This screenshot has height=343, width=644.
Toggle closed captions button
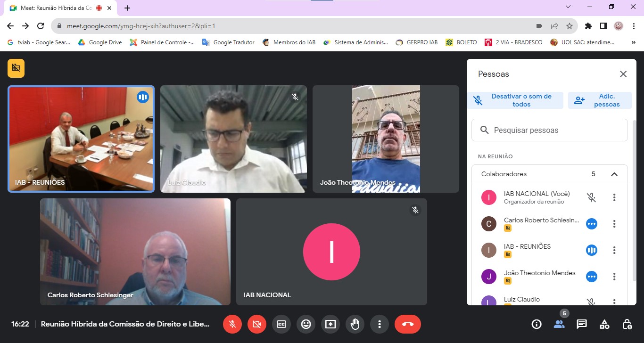click(x=281, y=324)
